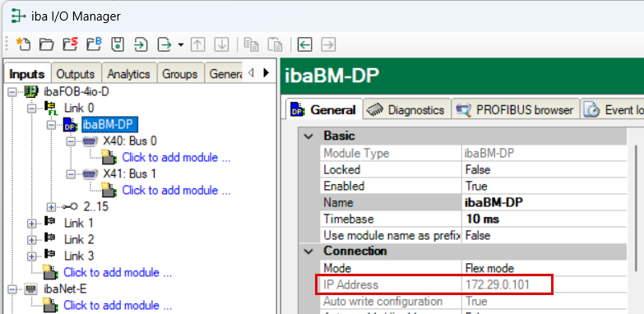Click the copy icon in toolbar
This screenshot has height=314, width=644.
(x=251, y=44)
